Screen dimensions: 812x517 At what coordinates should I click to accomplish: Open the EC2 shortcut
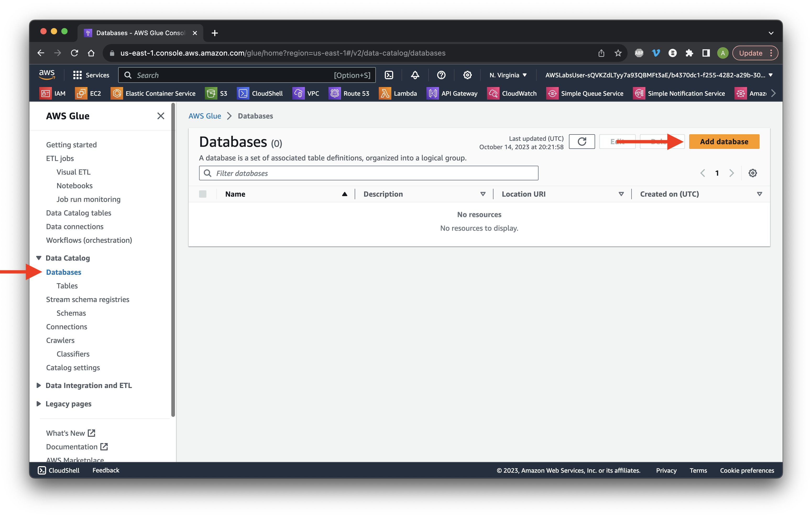88,94
